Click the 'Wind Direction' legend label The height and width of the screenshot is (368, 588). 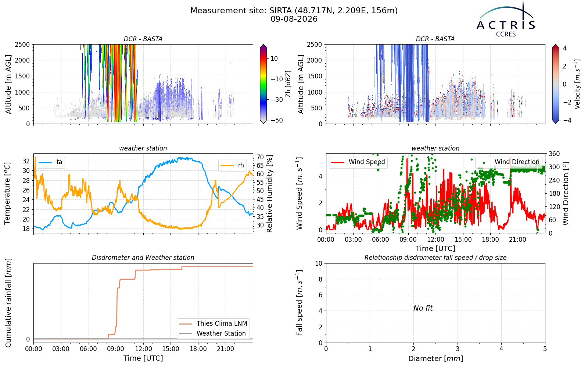[517, 162]
